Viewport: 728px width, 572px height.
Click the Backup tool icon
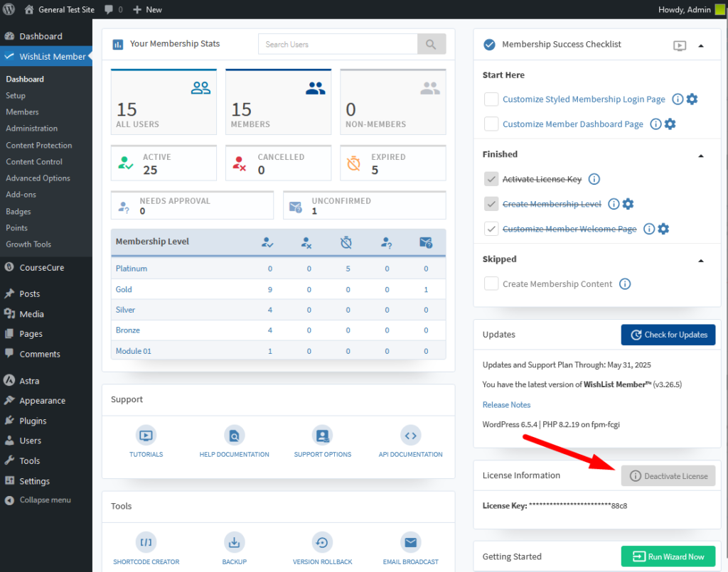234,541
